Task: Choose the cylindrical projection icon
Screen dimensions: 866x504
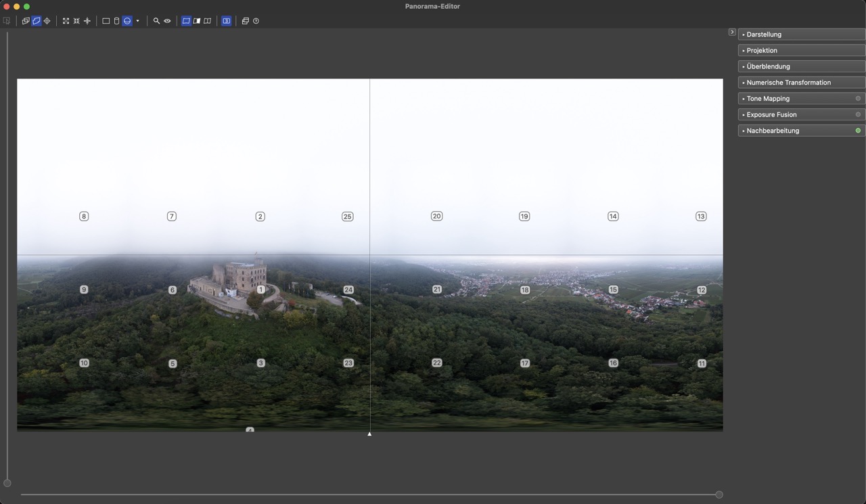Action: pos(116,21)
